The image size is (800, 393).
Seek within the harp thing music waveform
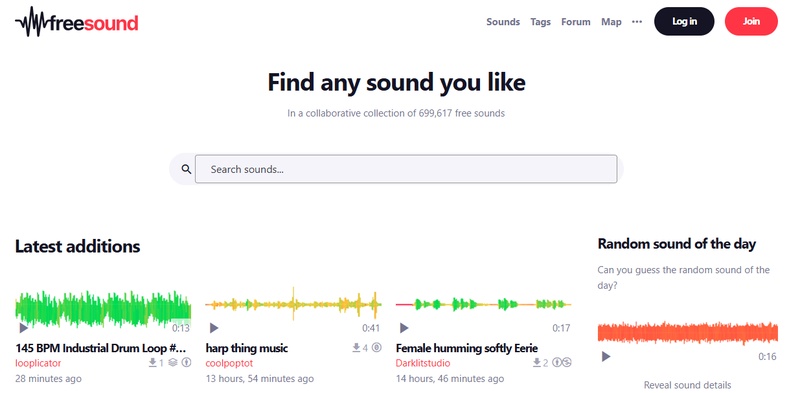(x=293, y=305)
